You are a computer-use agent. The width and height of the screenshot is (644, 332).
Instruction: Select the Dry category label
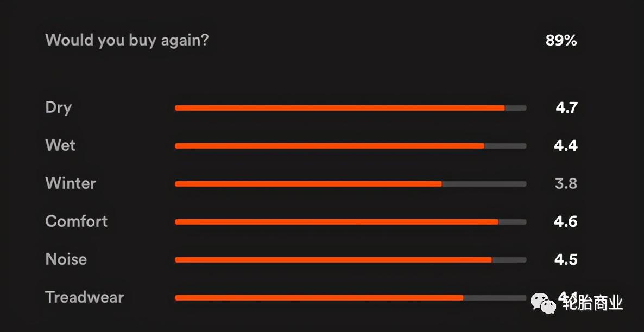point(59,107)
